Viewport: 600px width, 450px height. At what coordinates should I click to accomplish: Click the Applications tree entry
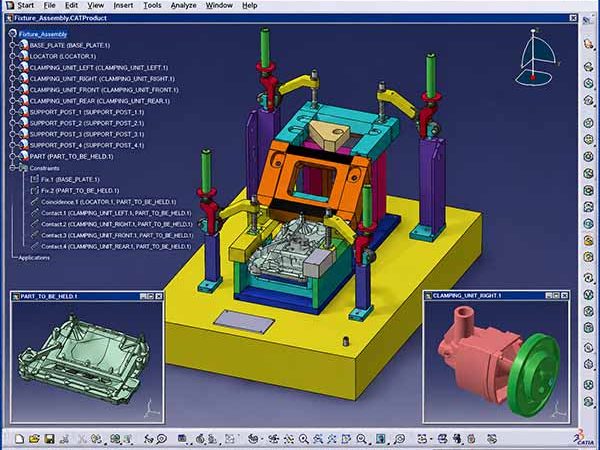[x=34, y=258]
